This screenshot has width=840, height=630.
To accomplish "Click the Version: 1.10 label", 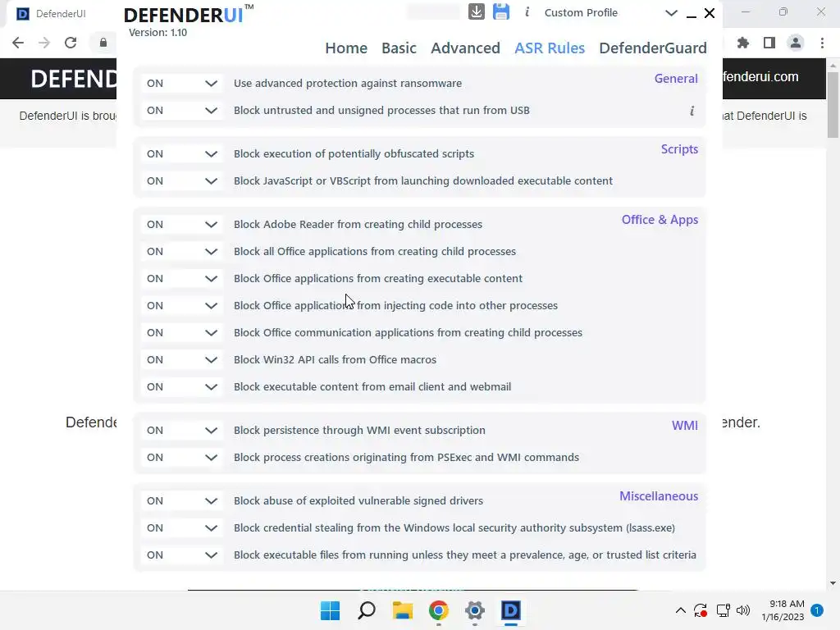I will [158, 33].
